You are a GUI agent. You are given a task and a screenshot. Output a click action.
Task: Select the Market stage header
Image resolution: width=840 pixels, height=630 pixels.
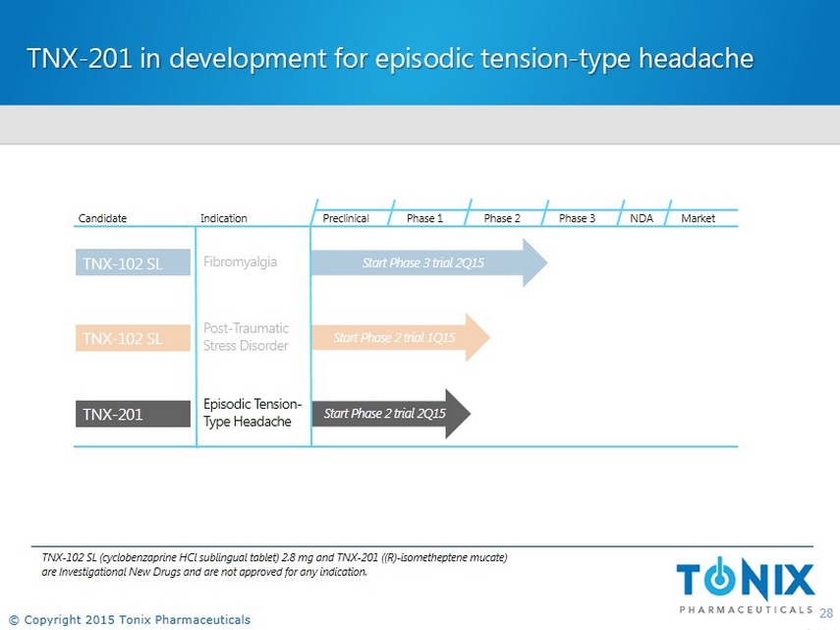point(698,218)
